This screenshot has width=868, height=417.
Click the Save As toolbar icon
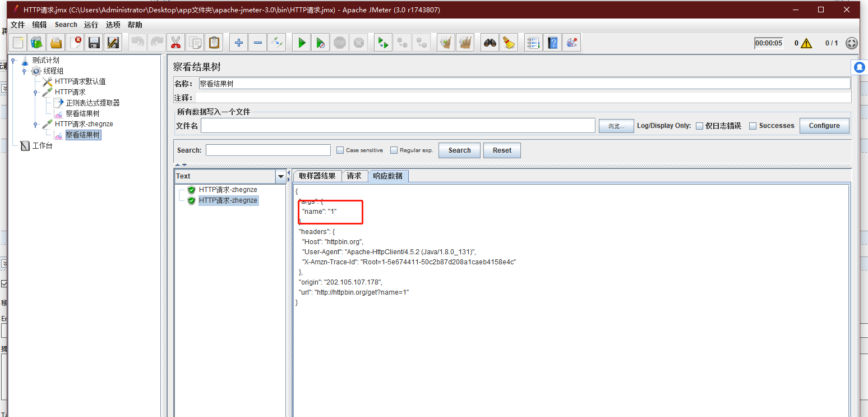[113, 43]
